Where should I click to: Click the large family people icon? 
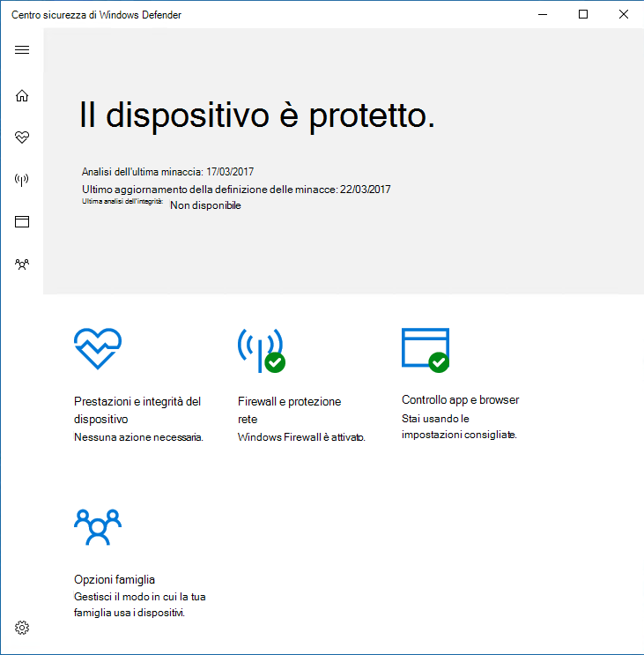[98, 527]
